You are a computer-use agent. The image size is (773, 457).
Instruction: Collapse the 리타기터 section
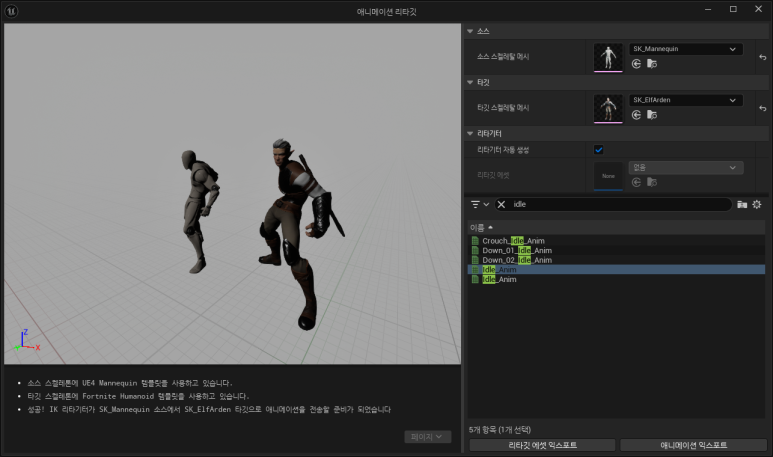[470, 134]
